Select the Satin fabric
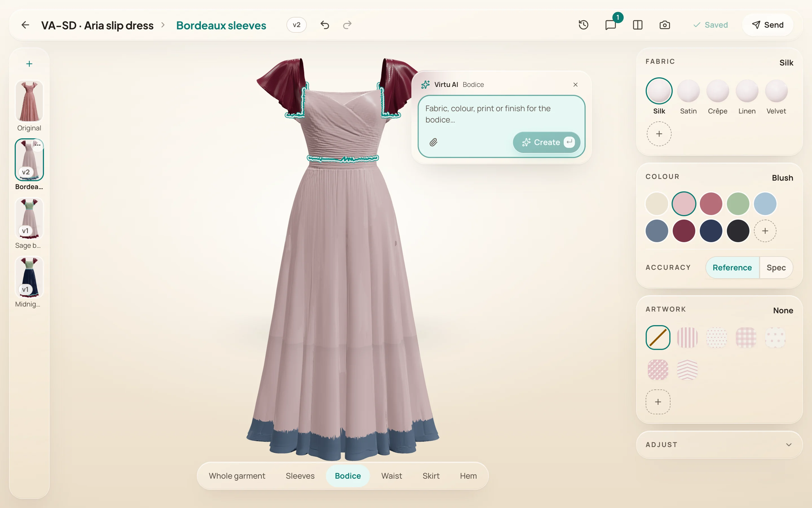 click(x=688, y=97)
